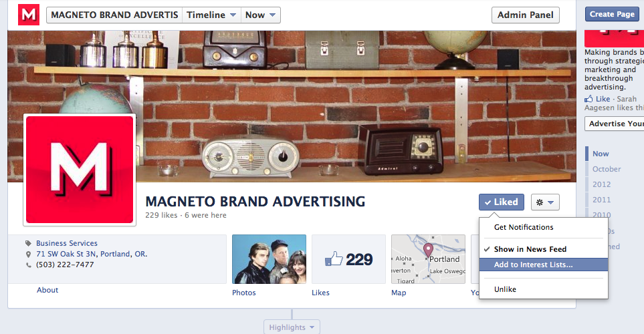Expand the Now dropdown in header
The image size is (644, 334).
point(260,15)
